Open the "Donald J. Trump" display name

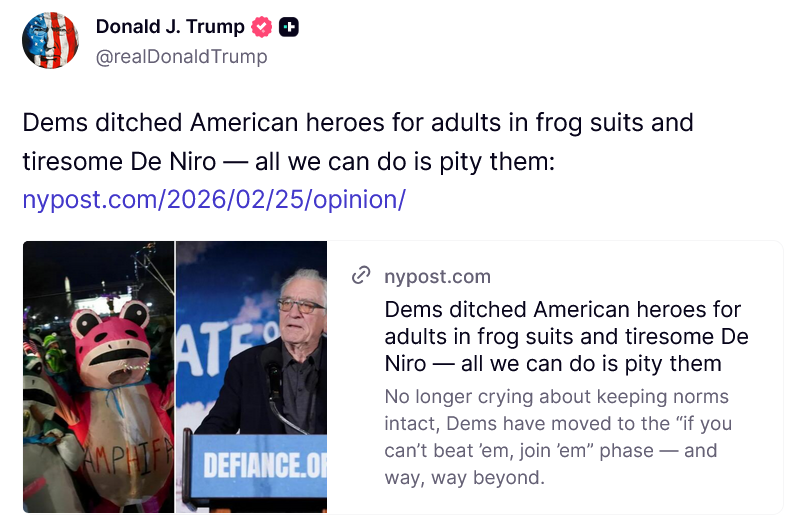coord(170,27)
